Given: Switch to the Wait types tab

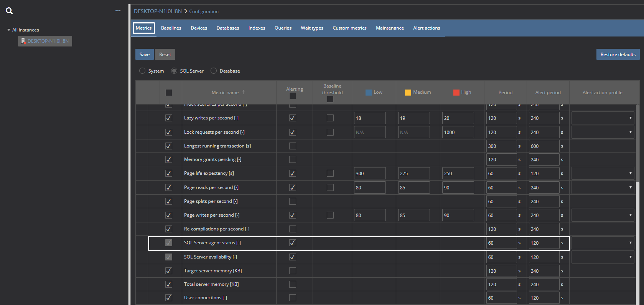Looking at the screenshot, I should 312,28.
